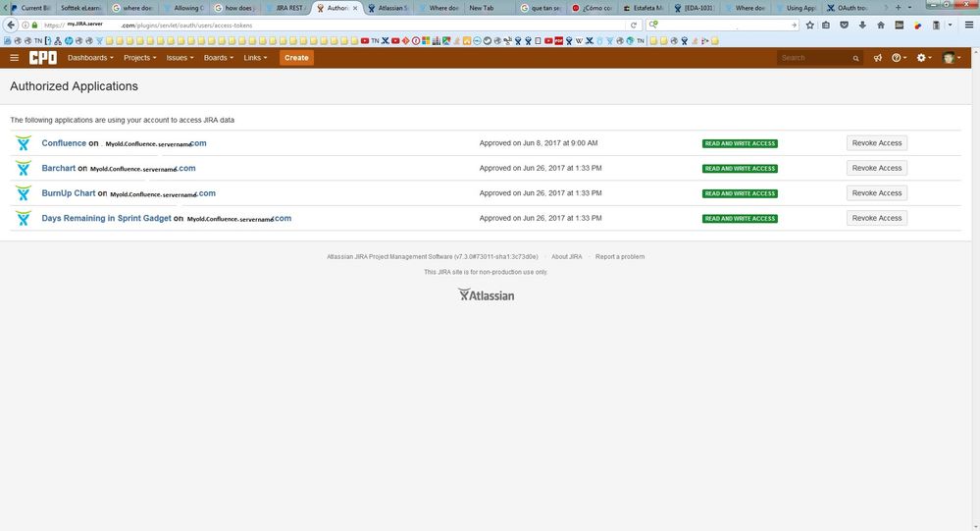980x531 pixels.
Task: Click the site info icon in the address bar
Action: point(26,25)
